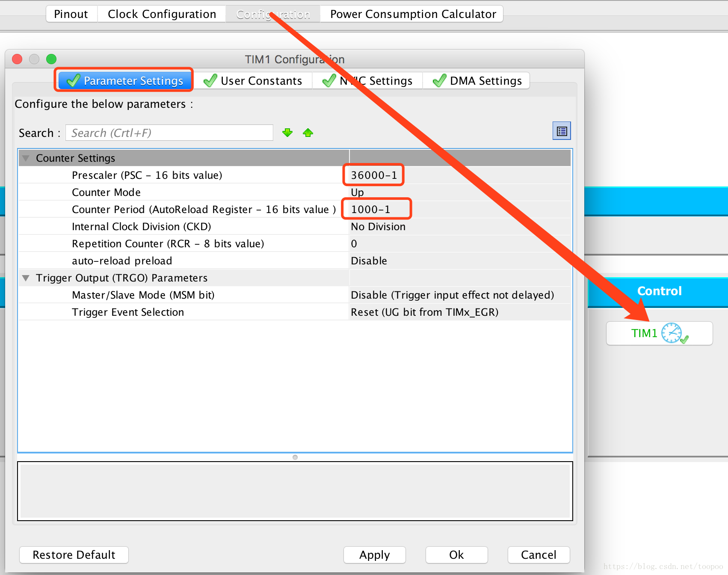Focus the Search (Crtl+F) field
Image resolution: width=728 pixels, height=575 pixels.
pyautogui.click(x=169, y=133)
